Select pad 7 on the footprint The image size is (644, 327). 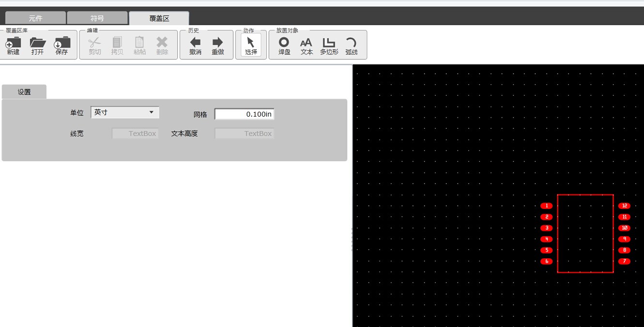click(625, 261)
